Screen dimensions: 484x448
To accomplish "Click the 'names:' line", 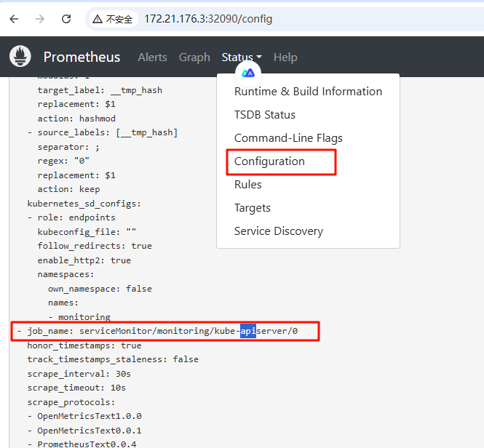I will (63, 303).
